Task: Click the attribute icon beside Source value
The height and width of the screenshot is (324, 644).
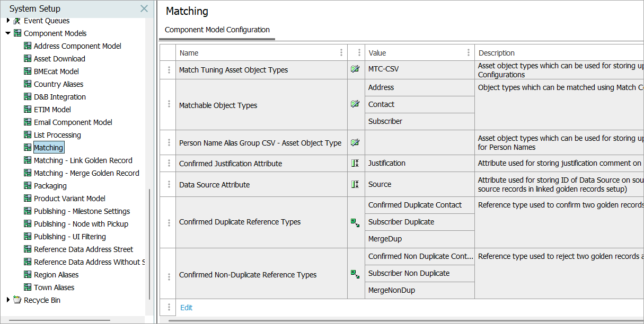Action: [x=355, y=184]
